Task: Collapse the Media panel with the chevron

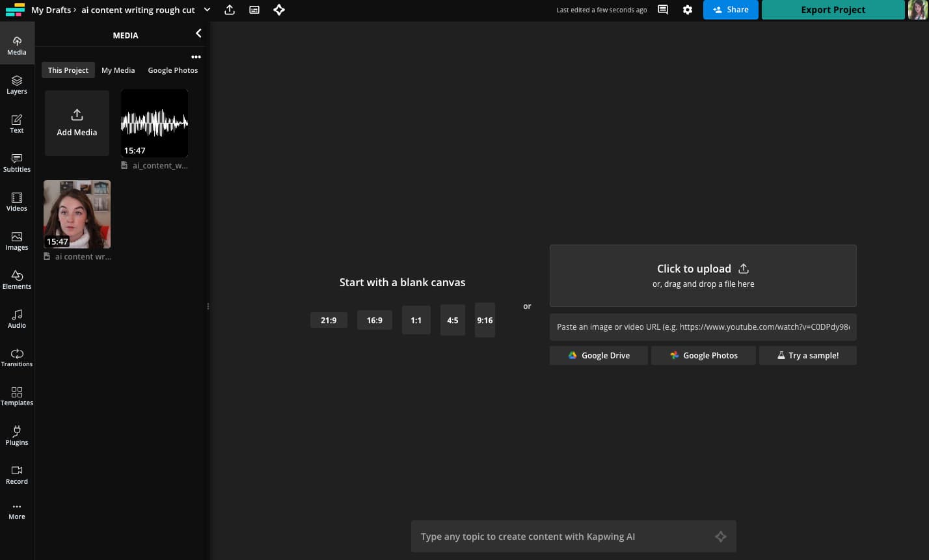Action: (198, 33)
